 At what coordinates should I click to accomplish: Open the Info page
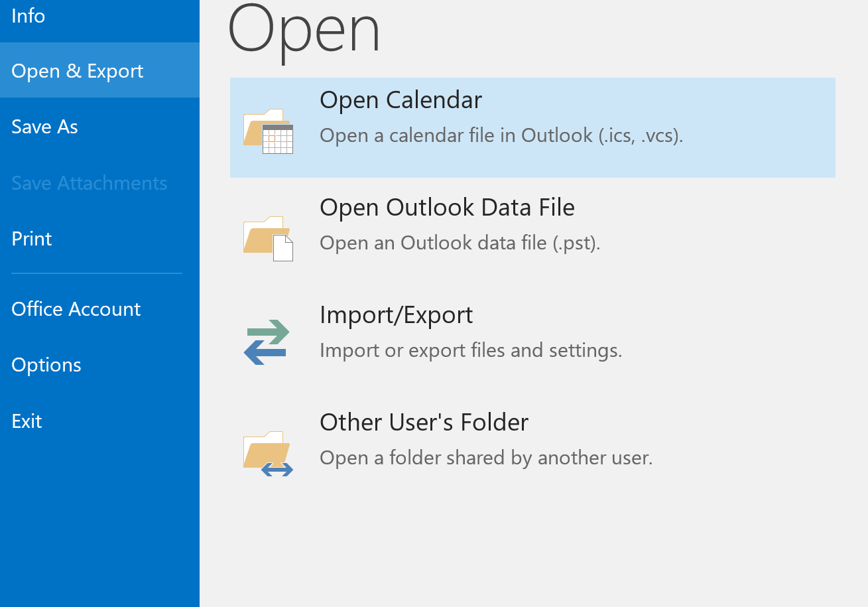(28, 15)
